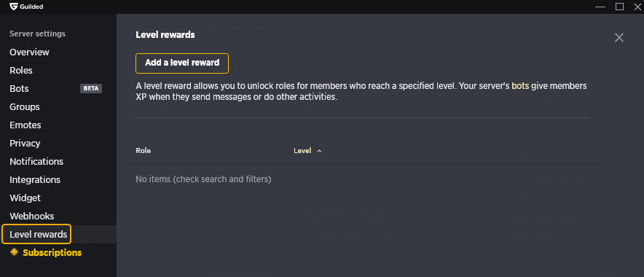Maximize the Guilded window
Screen dimensions: 644x277
[x=619, y=7]
